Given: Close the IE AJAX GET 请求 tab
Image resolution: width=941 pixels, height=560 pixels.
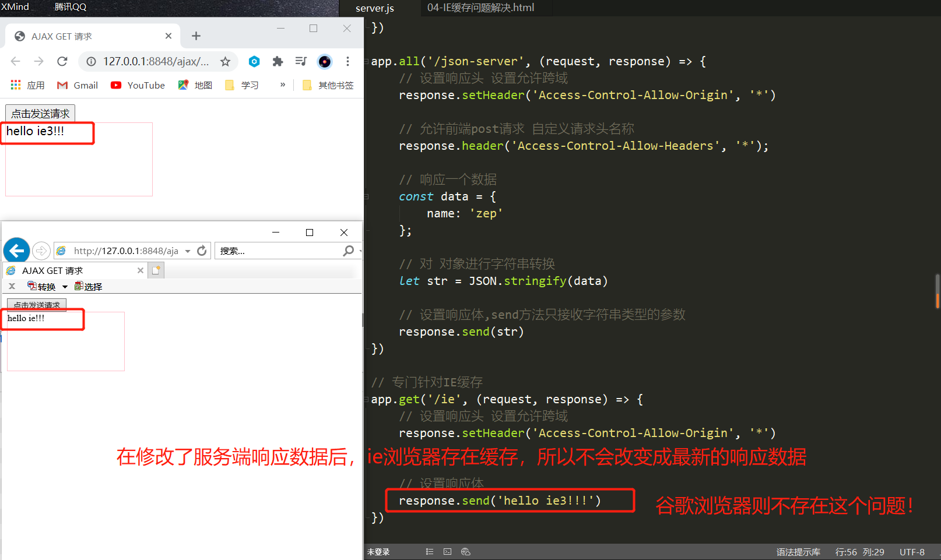Looking at the screenshot, I should point(141,270).
